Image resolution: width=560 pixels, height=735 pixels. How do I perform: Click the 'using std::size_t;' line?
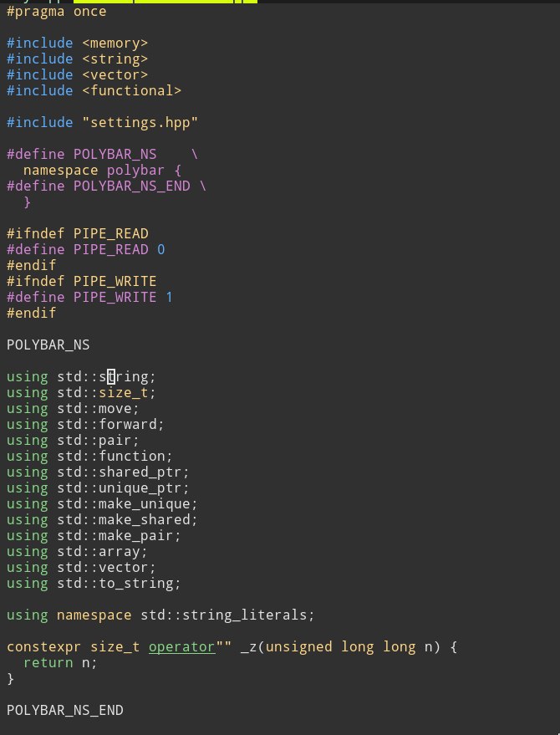click(x=81, y=392)
